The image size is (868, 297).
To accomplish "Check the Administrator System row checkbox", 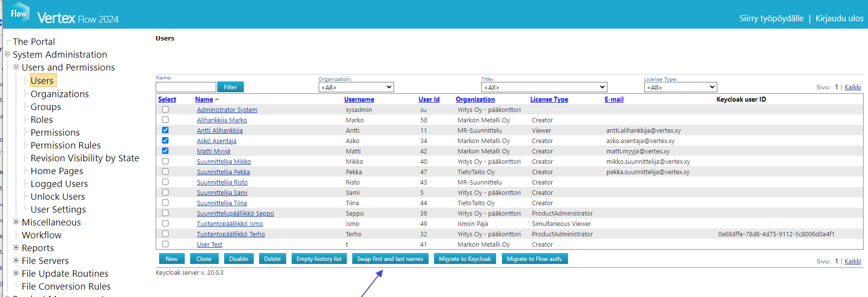I will [165, 110].
